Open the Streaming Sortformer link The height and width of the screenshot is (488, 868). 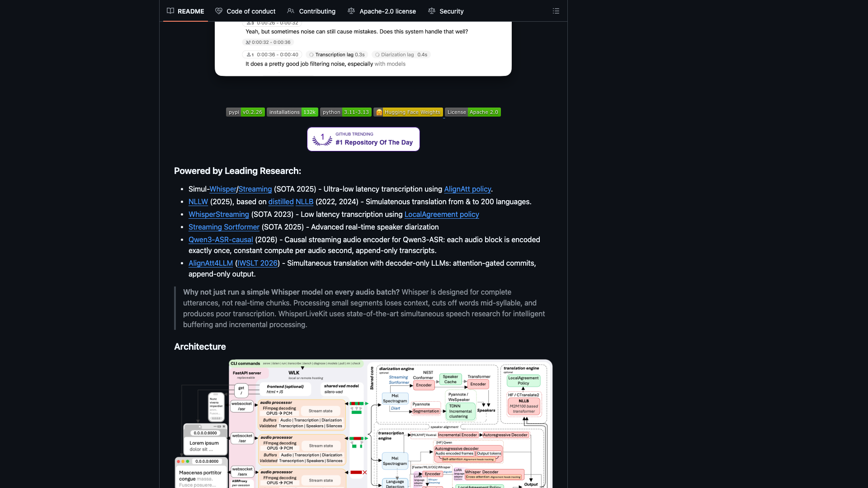click(x=224, y=227)
